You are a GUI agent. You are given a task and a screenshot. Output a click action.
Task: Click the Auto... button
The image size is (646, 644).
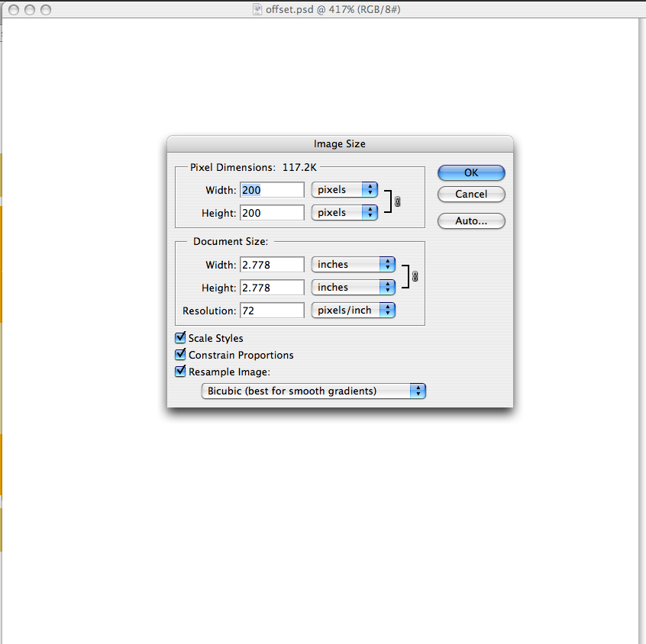[x=471, y=221]
